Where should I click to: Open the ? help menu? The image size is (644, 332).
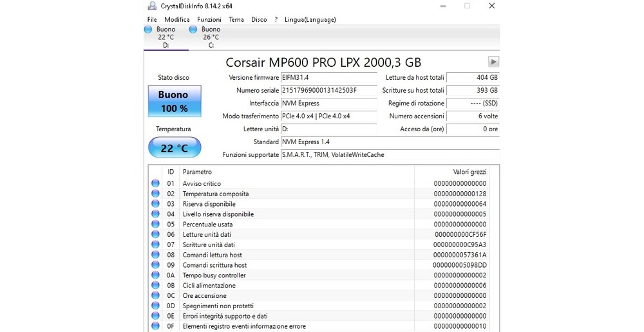(x=276, y=19)
